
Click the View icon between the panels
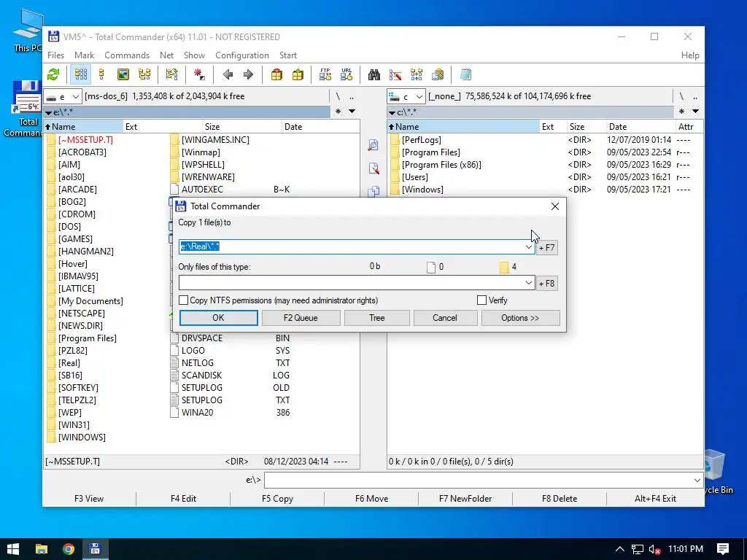tap(373, 145)
